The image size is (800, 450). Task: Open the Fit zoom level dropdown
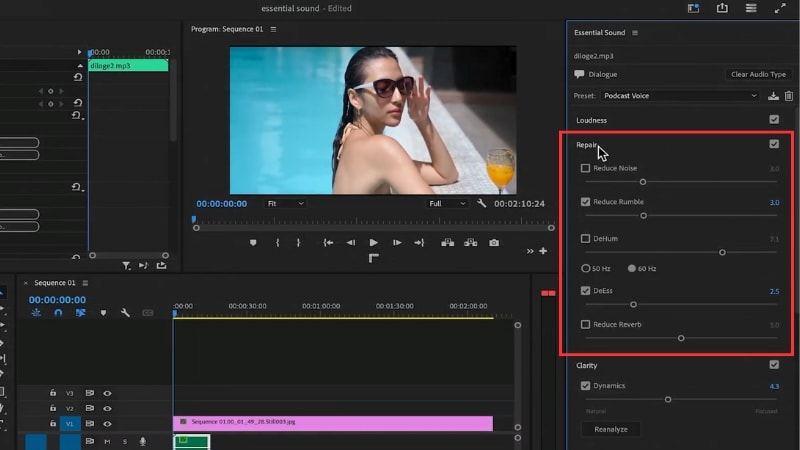pos(285,204)
